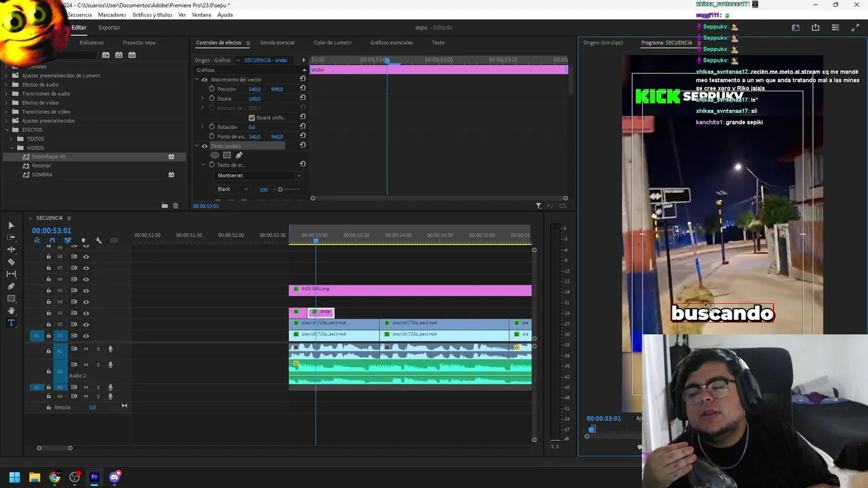Open timeline display settings wrench
868x488 pixels.
point(98,241)
